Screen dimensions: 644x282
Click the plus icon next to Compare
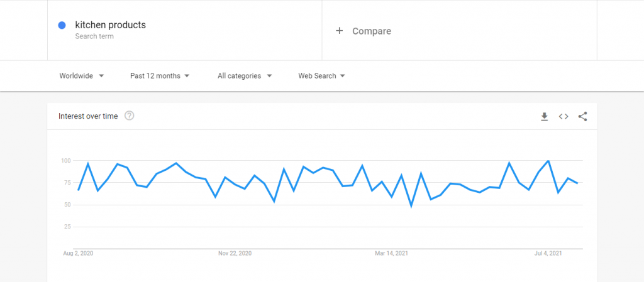click(339, 31)
